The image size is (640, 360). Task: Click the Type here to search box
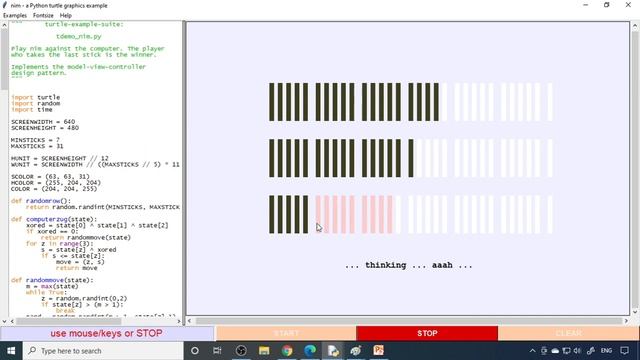(x=103, y=351)
